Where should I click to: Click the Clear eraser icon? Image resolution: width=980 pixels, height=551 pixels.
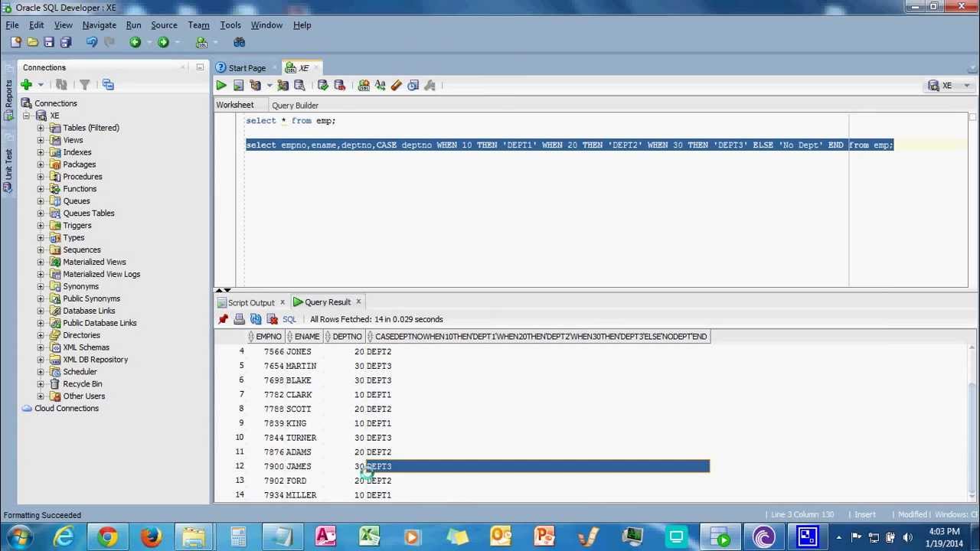coord(396,85)
